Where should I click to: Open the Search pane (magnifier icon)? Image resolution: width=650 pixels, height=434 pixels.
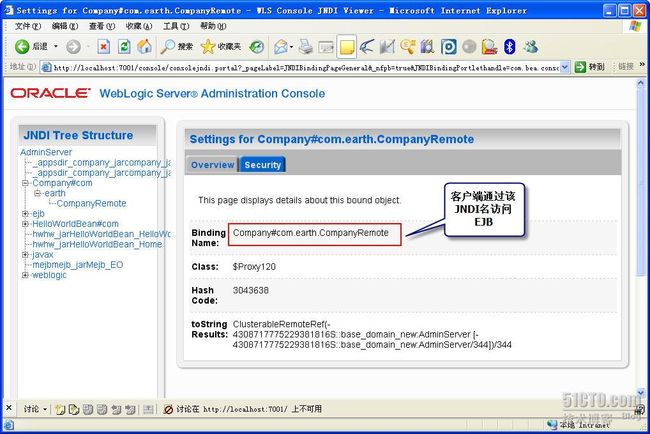(177, 46)
